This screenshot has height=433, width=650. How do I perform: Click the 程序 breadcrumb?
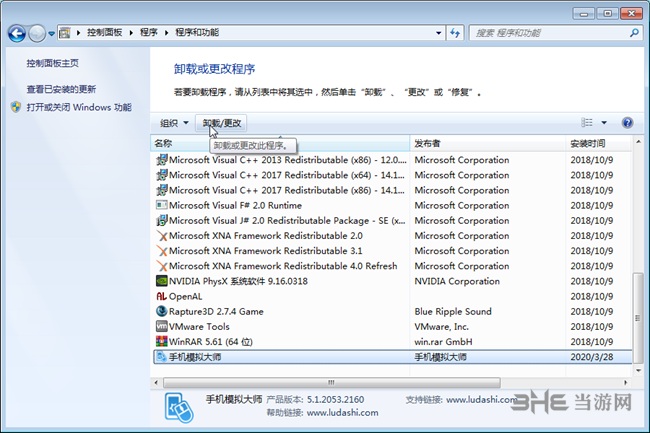(148, 32)
